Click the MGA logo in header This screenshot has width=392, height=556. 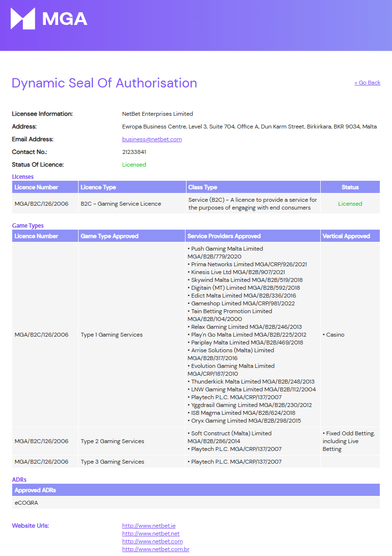pos(49,19)
